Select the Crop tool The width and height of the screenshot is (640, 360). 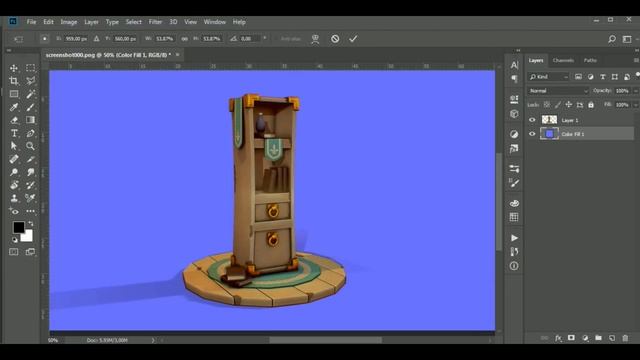click(14, 81)
